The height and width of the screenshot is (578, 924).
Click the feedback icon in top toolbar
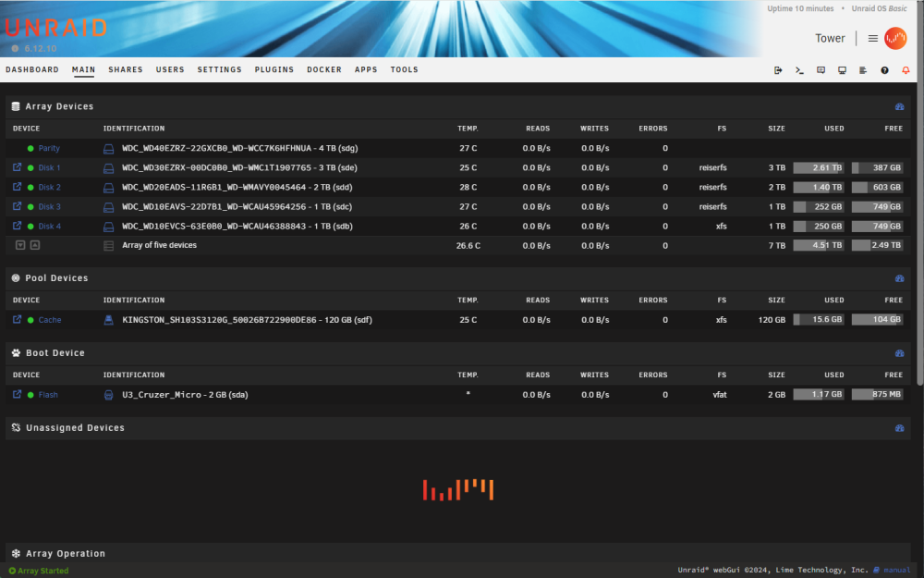click(821, 70)
